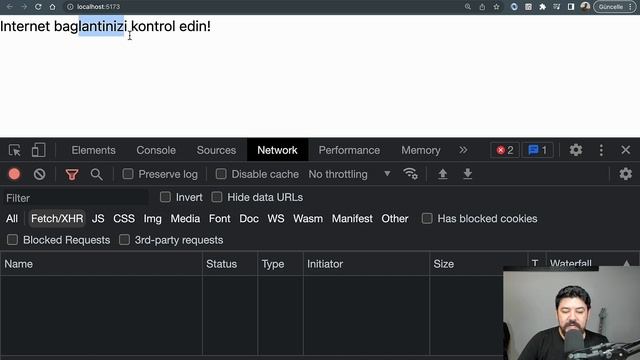This screenshot has width=640, height=360.
Task: Filter requests by JS
Action: 98,219
